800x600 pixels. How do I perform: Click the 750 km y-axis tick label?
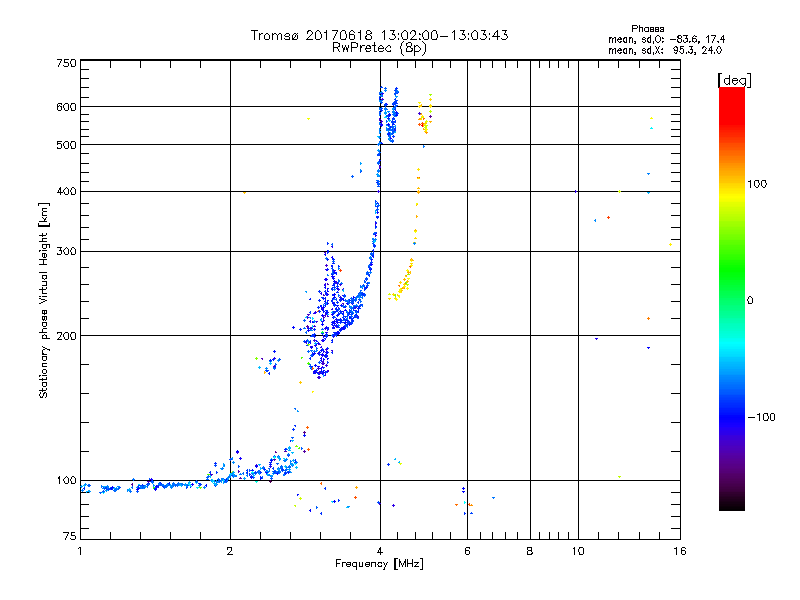65,63
